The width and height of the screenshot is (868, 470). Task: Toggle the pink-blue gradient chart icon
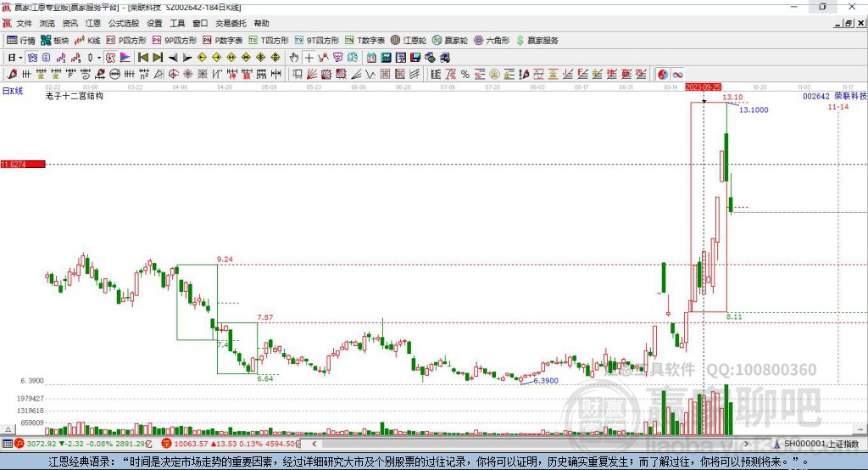pyautogui.click(x=125, y=58)
